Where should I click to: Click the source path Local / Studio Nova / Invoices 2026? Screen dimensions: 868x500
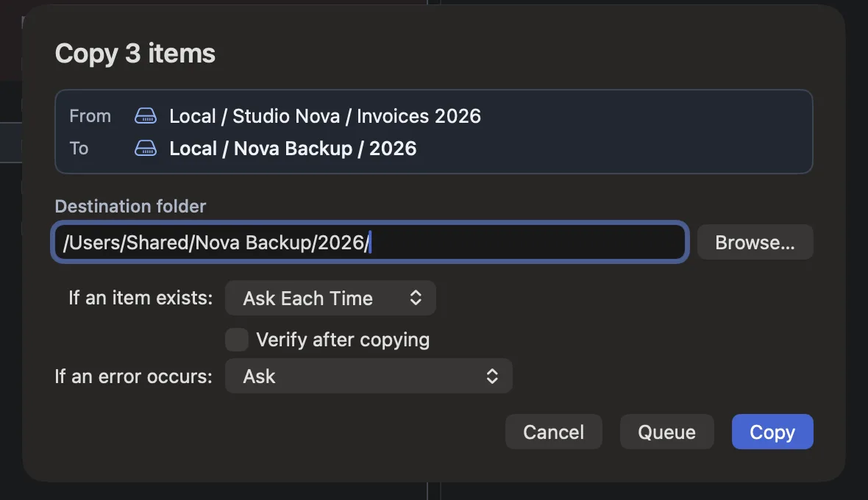[x=325, y=116]
